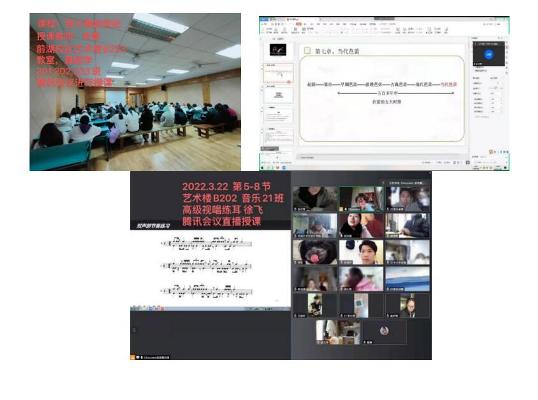This screenshot has width=538, height=400.
Task: Click the first line of the music score
Action: click(208, 243)
